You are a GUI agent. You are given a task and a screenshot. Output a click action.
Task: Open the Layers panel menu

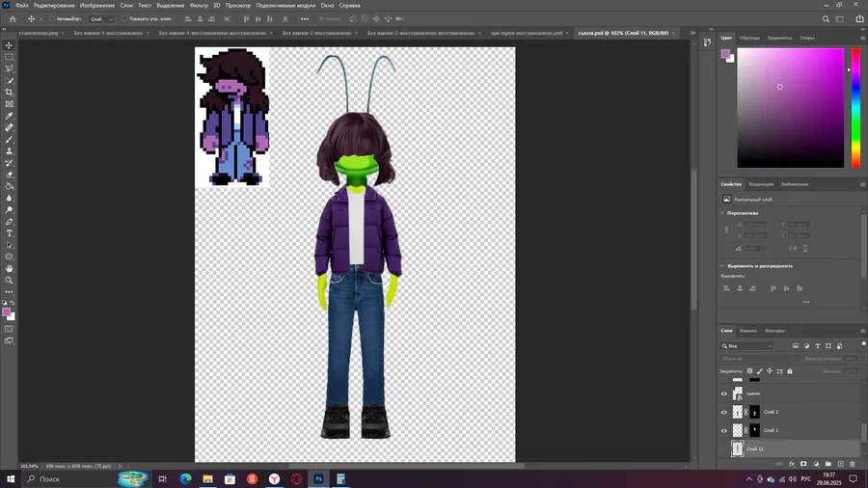(862, 331)
